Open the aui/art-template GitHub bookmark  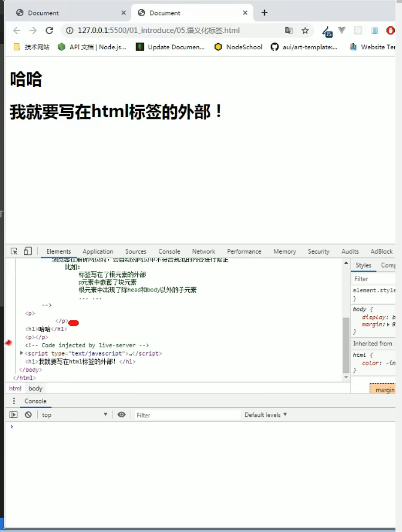pos(304,47)
